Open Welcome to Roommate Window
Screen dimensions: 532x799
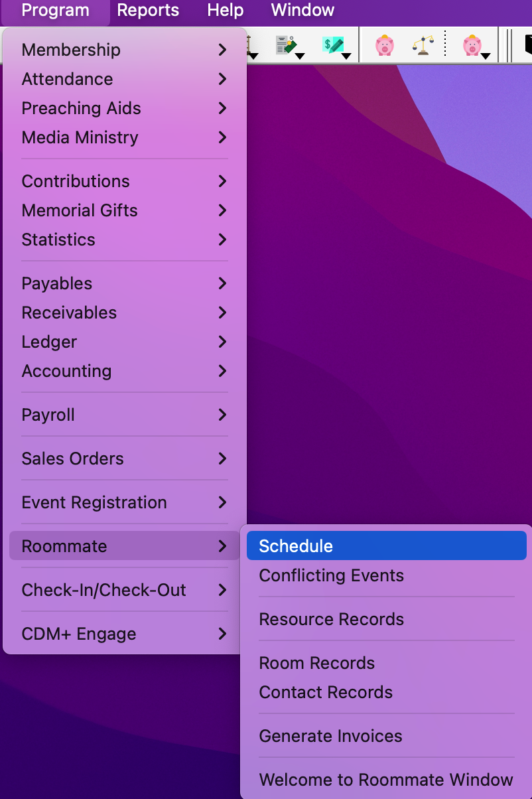click(x=386, y=780)
